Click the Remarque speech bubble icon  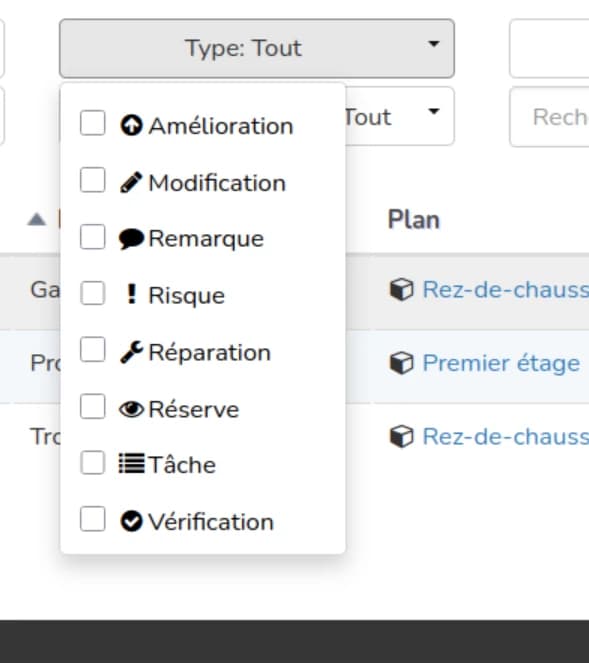(131, 239)
